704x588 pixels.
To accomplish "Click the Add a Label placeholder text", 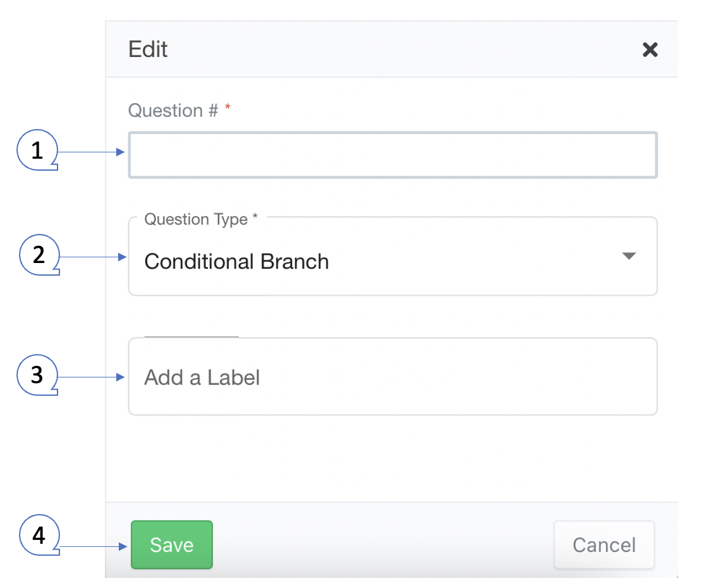I will click(201, 377).
